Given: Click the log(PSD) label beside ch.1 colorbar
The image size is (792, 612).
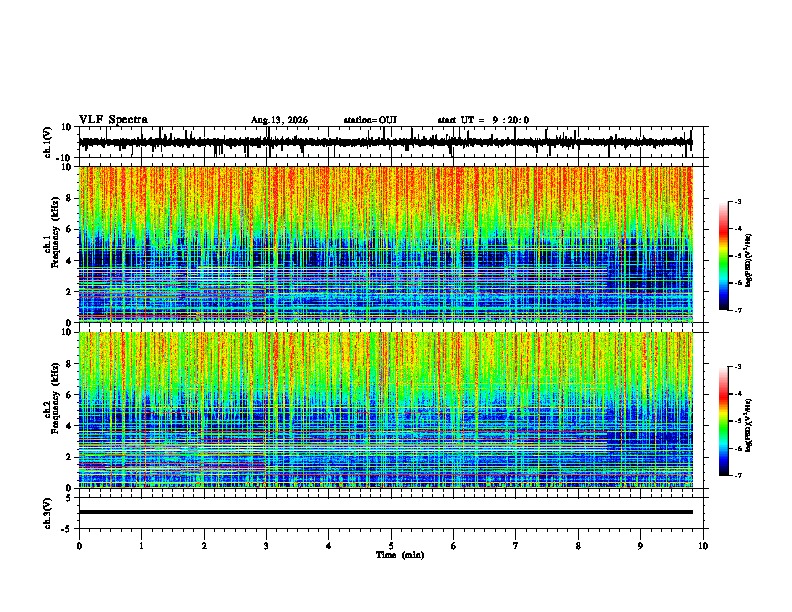Looking at the screenshot, I should click(749, 260).
